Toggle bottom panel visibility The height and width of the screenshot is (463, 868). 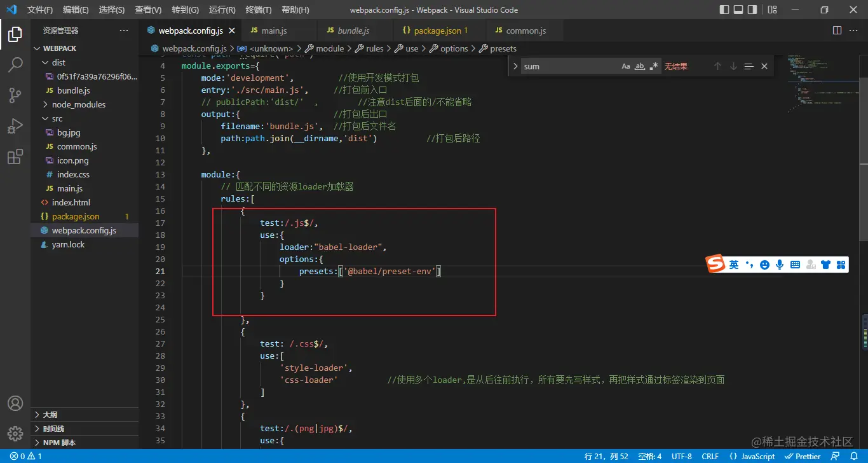point(738,10)
